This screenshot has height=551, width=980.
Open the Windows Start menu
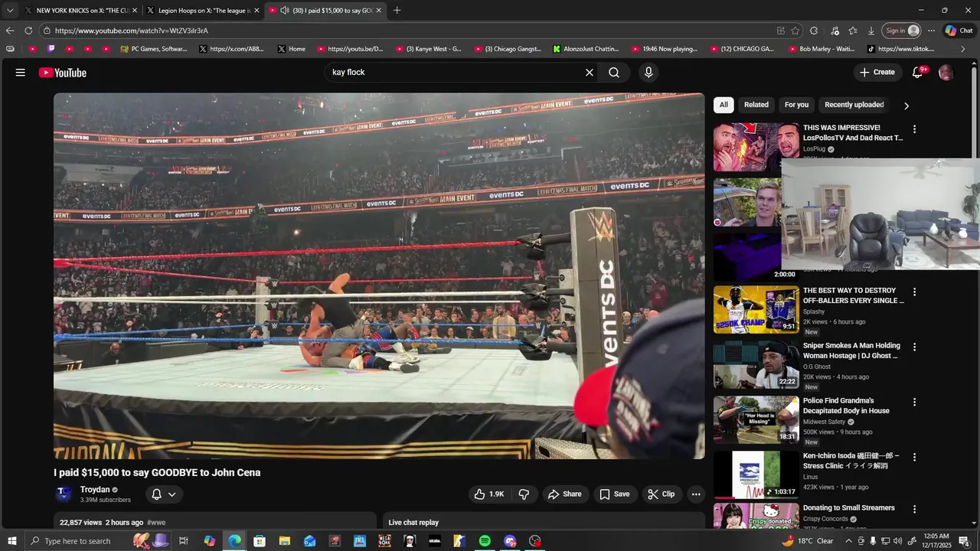pos(11,541)
